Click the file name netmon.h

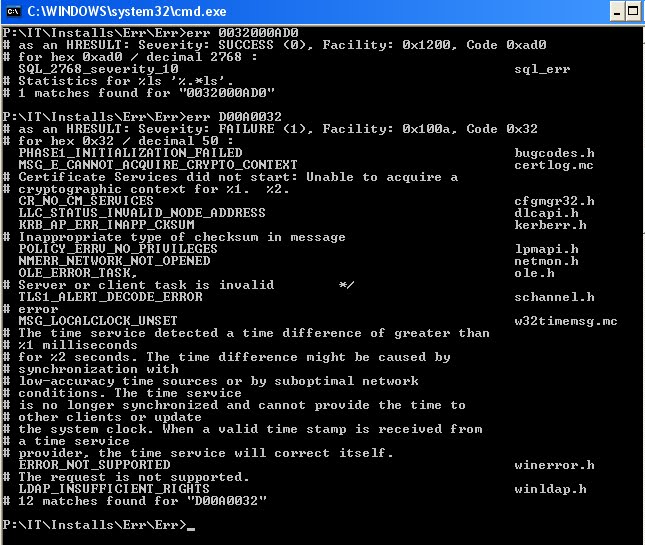[x=546, y=261]
